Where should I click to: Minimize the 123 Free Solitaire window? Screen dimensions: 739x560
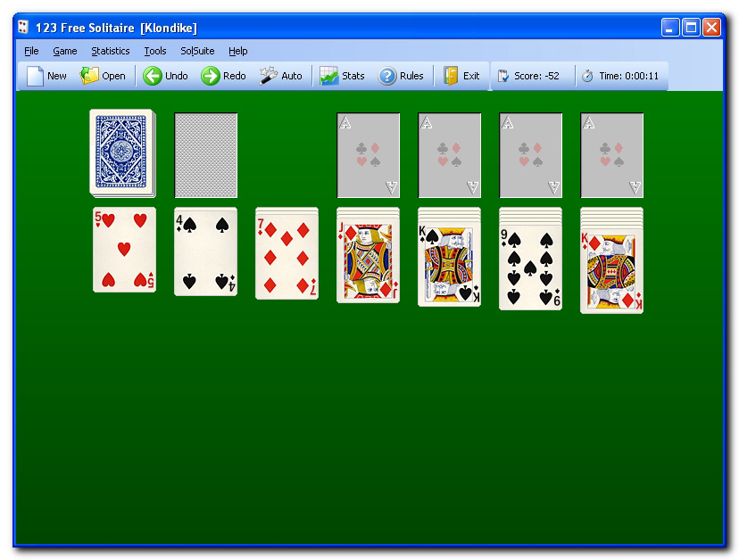669,28
